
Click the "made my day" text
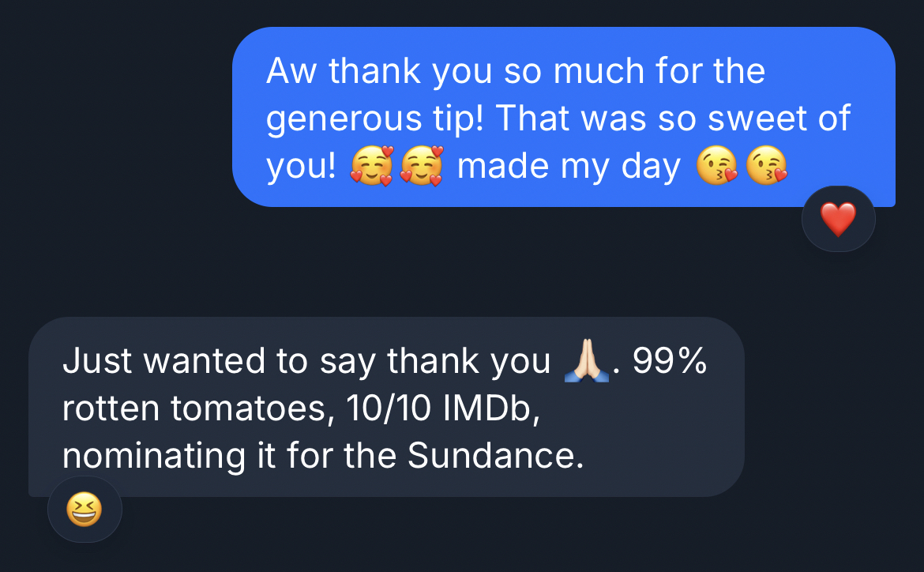[x=569, y=167]
